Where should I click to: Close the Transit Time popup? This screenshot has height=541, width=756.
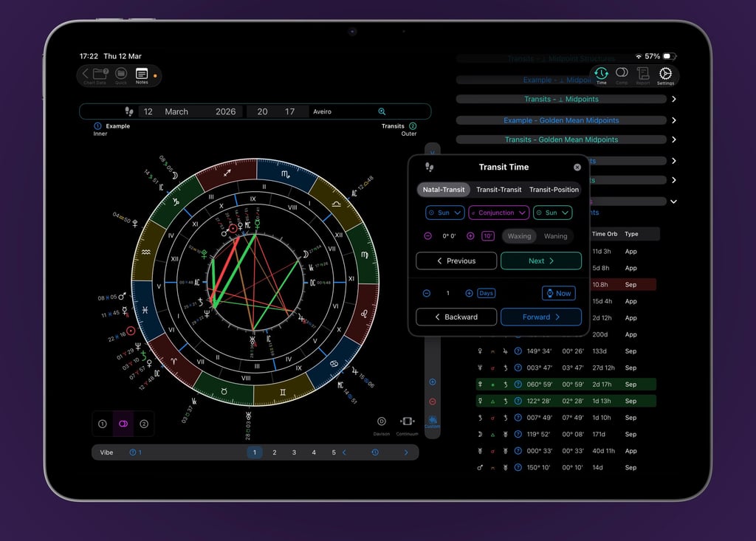pyautogui.click(x=577, y=168)
